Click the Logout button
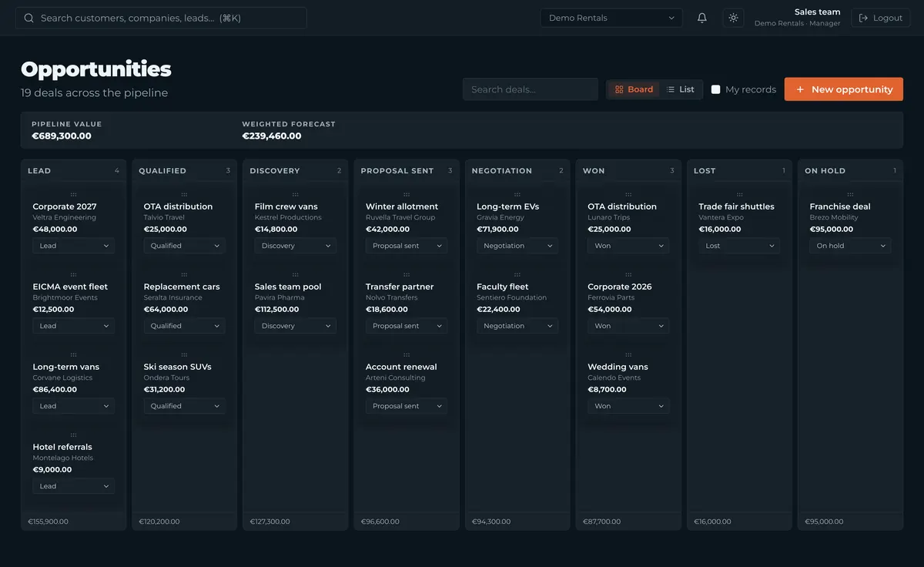This screenshot has width=924, height=567. tap(881, 18)
